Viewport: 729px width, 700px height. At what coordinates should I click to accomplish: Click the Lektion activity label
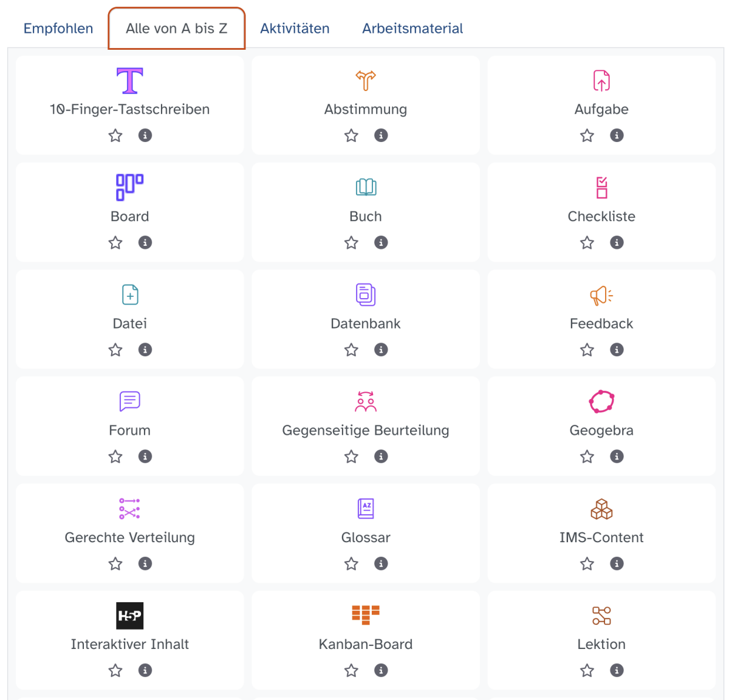coord(601,644)
